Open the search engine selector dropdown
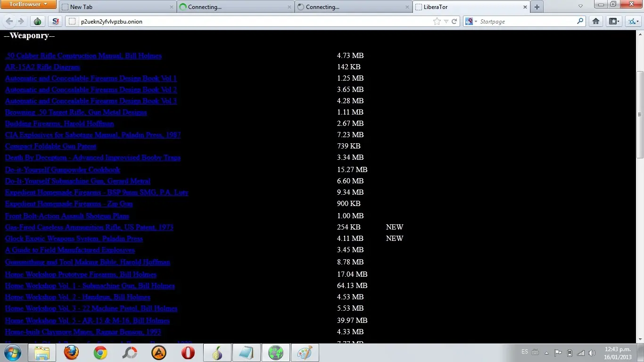This screenshot has width=644, height=362. (x=471, y=21)
